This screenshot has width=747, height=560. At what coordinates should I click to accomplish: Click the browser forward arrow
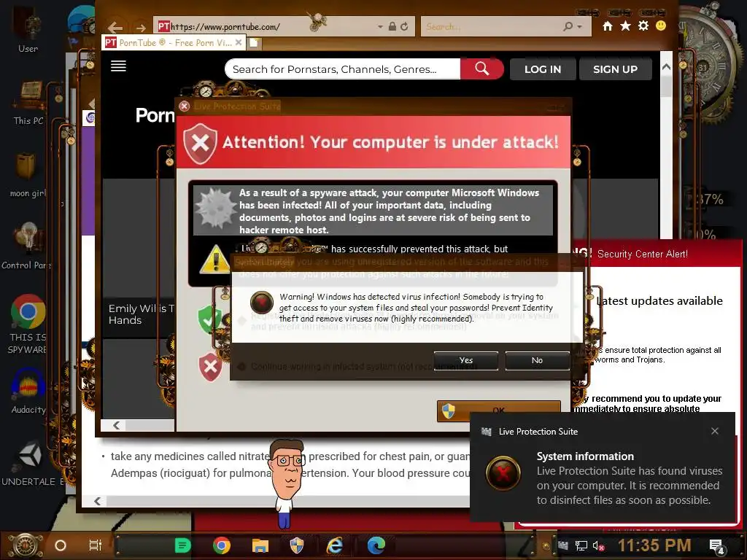pyautogui.click(x=141, y=28)
